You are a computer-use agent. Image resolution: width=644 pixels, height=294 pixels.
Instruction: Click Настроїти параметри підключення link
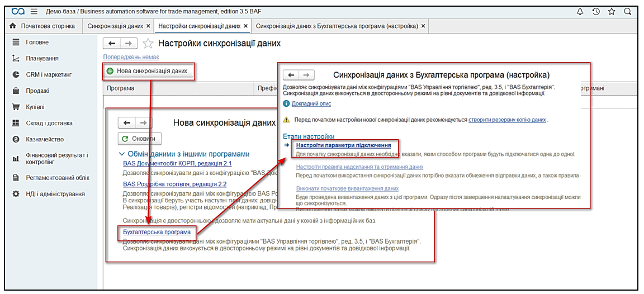coord(343,145)
